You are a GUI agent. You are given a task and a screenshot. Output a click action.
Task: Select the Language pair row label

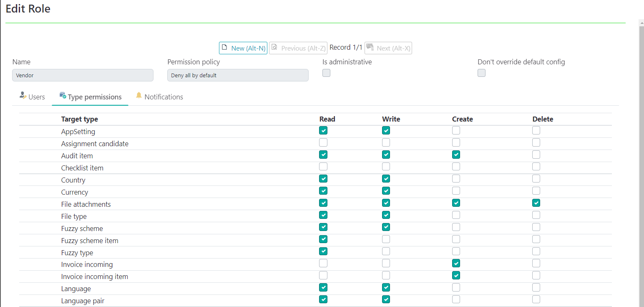[83, 301]
